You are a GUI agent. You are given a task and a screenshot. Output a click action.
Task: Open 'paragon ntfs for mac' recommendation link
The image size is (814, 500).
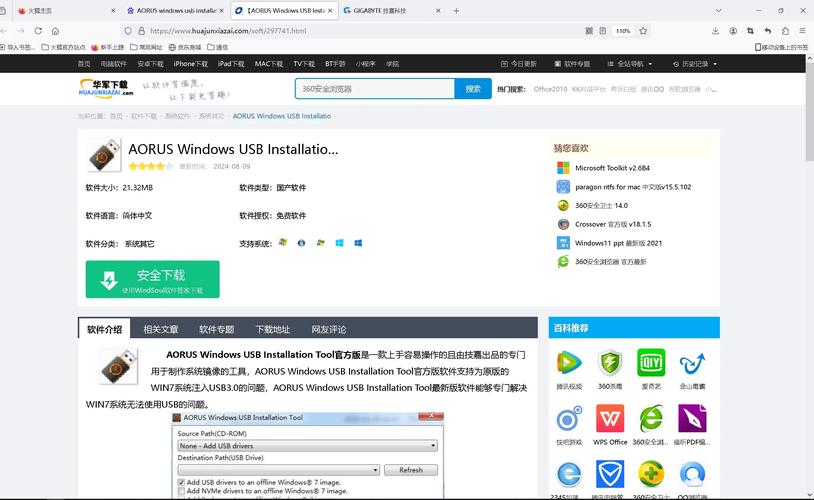pyautogui.click(x=633, y=187)
